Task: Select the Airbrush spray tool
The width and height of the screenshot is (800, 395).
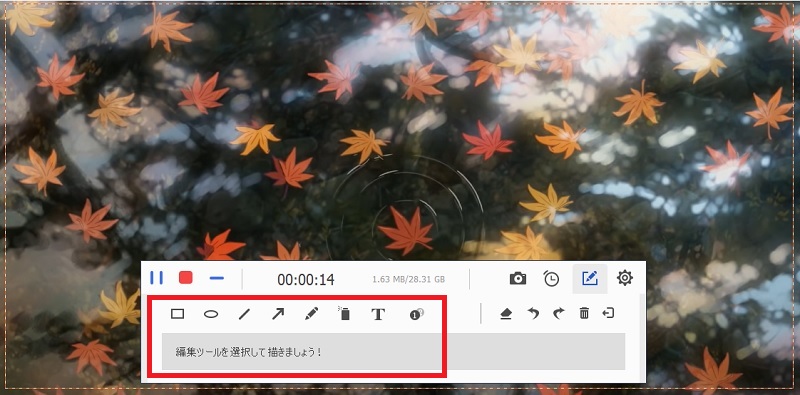Action: (345, 313)
